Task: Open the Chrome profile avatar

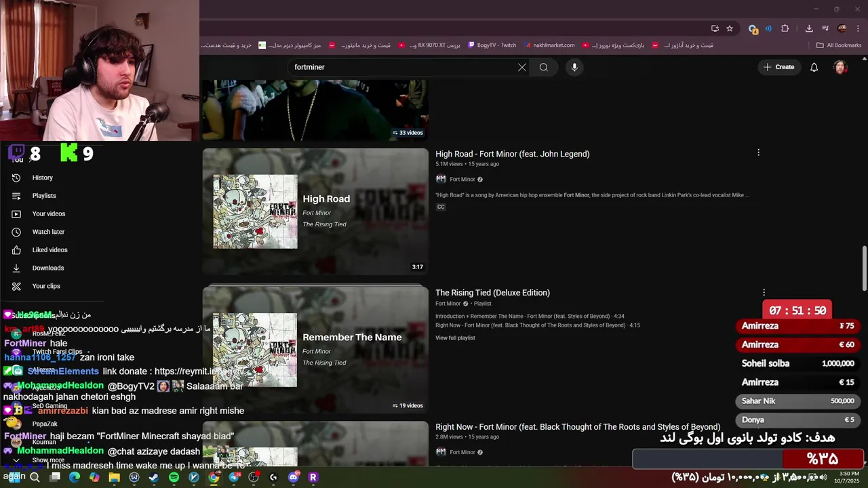Action: point(842,28)
